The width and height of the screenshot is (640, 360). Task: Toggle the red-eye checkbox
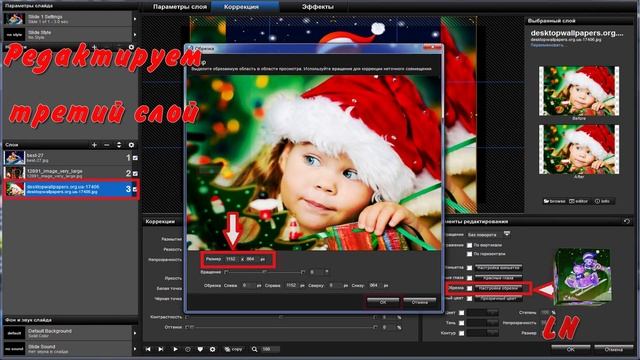click(x=469, y=278)
